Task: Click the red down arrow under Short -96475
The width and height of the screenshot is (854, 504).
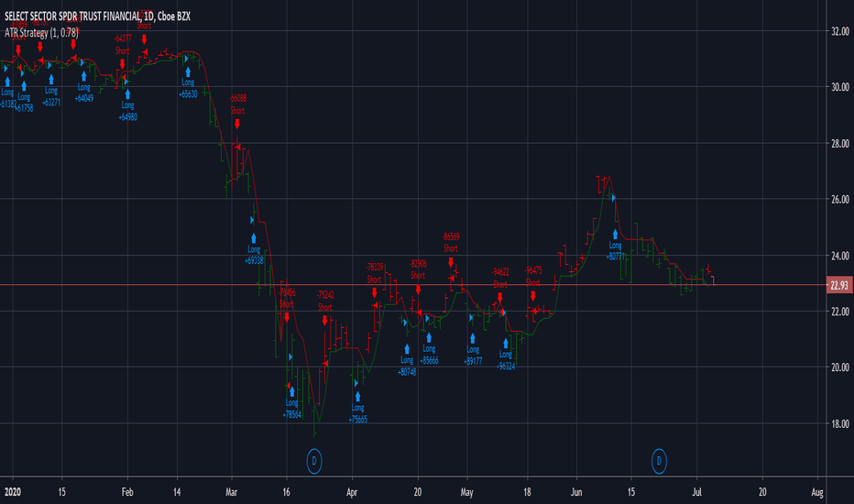Action: 533,296
